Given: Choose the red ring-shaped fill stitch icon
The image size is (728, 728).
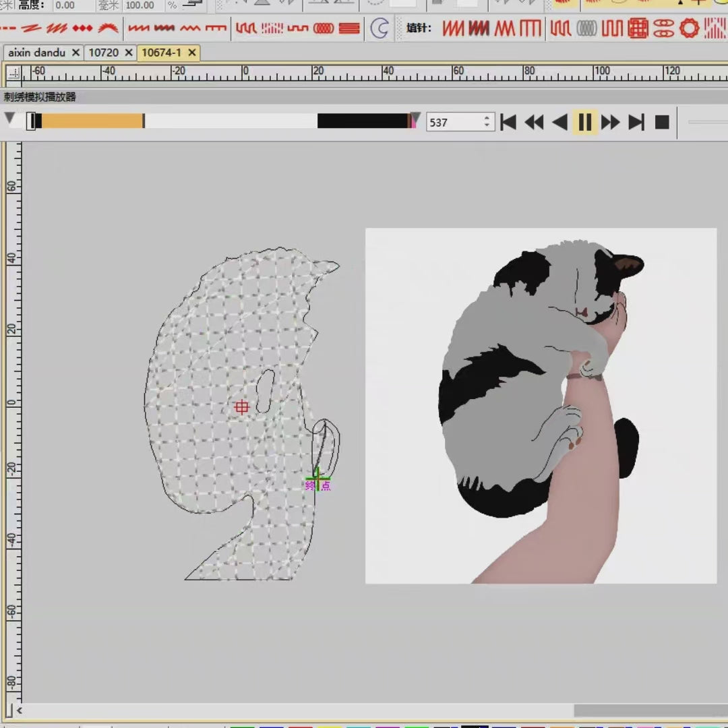Looking at the screenshot, I should point(689,28).
